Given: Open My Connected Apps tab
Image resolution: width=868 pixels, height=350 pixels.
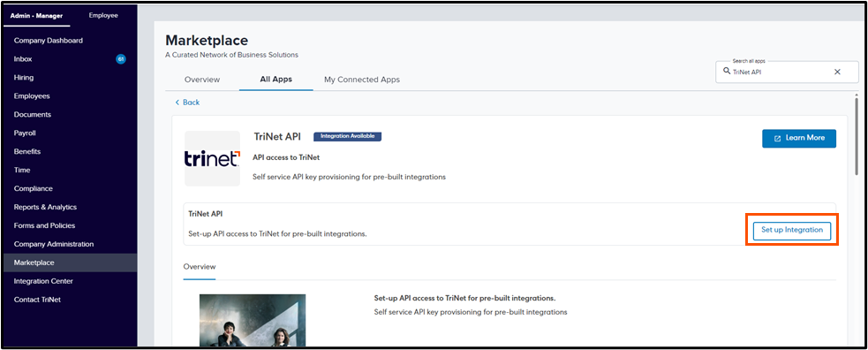Looking at the screenshot, I should pyautogui.click(x=362, y=80).
